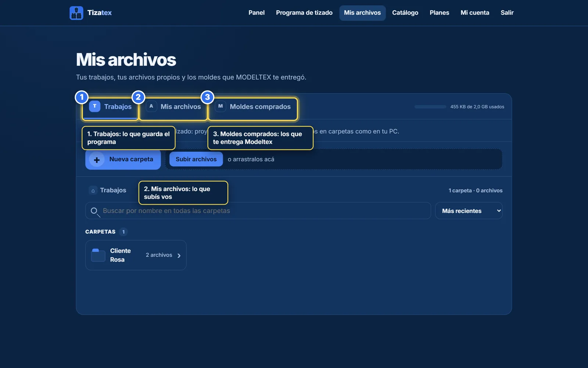The image size is (588, 368).
Task: Go to Programa de tizado
Action: pyautogui.click(x=304, y=13)
